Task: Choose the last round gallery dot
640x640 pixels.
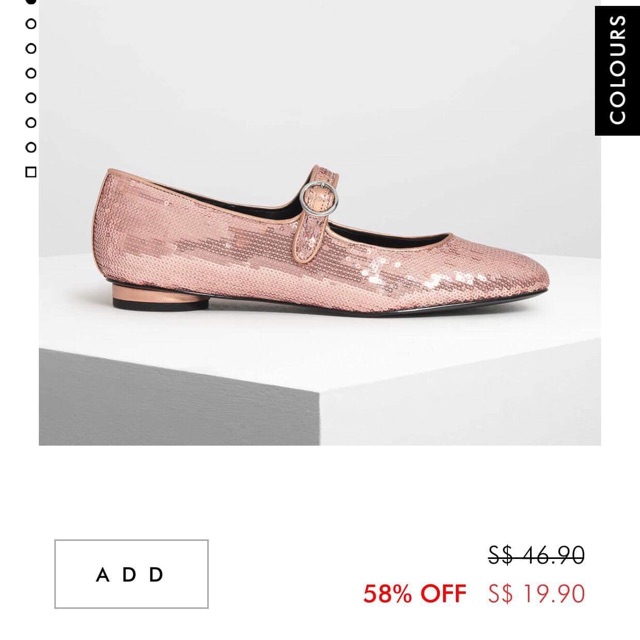Action: [x=30, y=147]
